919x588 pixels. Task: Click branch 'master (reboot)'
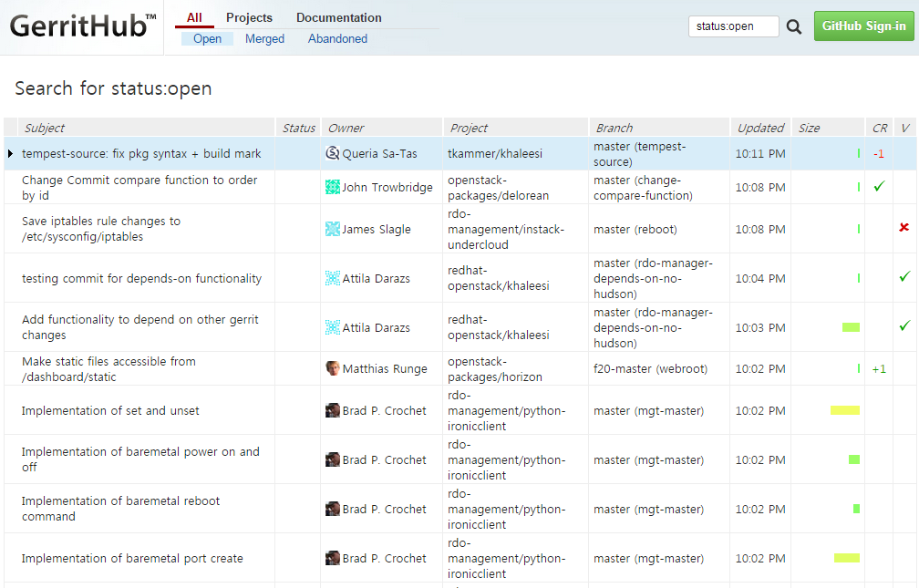[635, 230]
